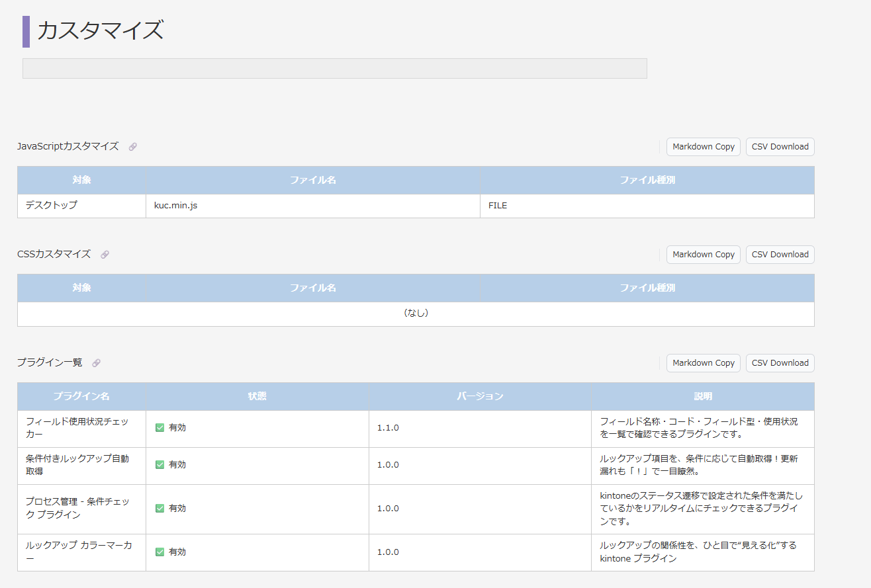Click the フィールド使用状況チェッカー plugin name
Viewport: 871px width, 588px height.
pyautogui.click(x=77, y=428)
